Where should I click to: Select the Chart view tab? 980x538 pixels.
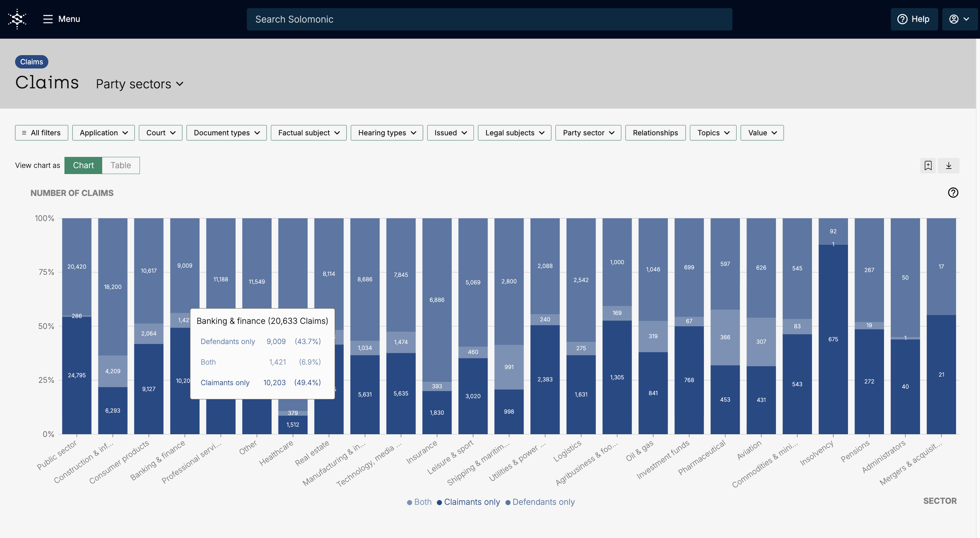[83, 165]
